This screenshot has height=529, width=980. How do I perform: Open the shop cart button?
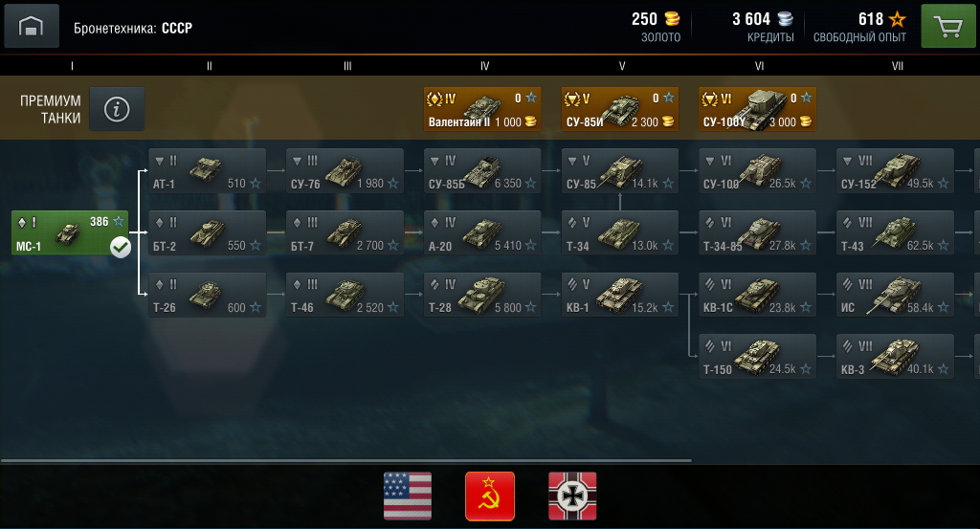click(x=948, y=26)
